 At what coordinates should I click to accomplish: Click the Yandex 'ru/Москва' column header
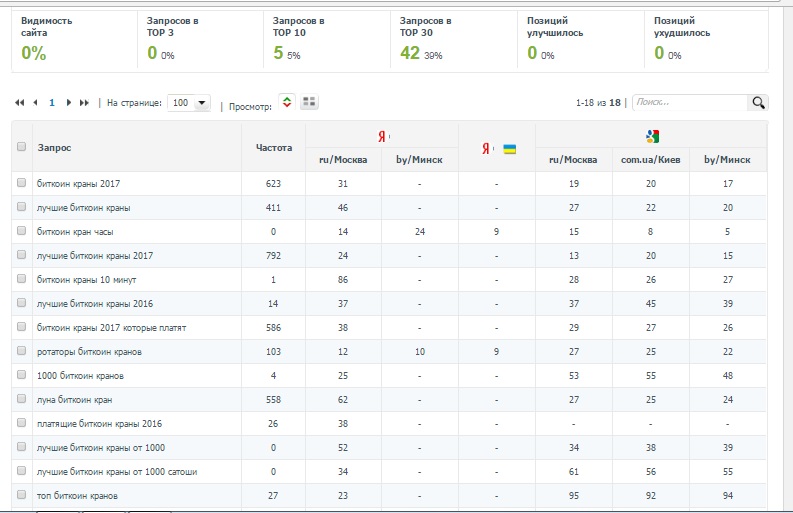[343, 160]
